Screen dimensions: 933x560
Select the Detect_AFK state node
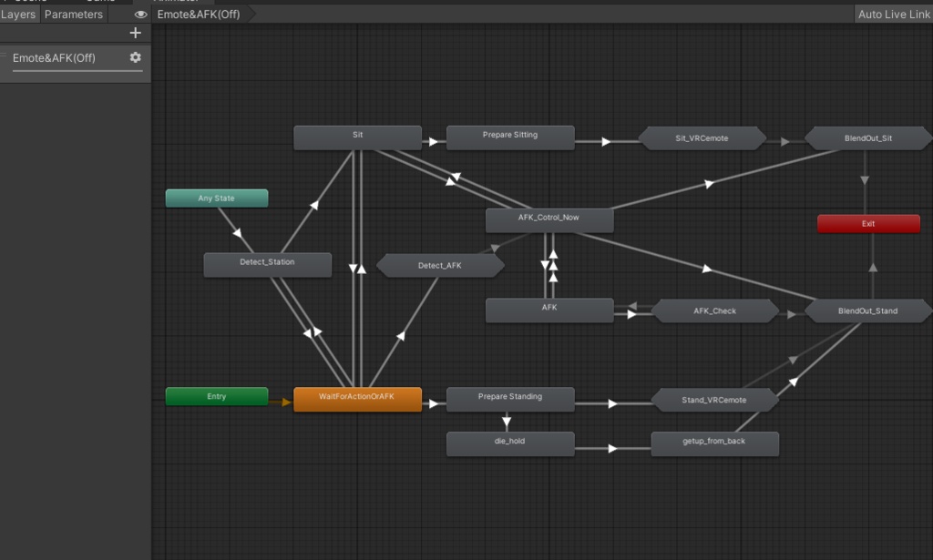(440, 265)
